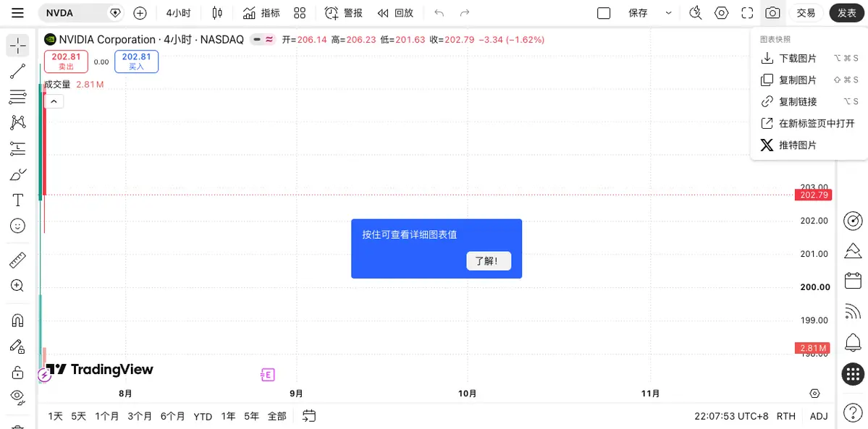This screenshot has height=429, width=868.
Task: Select 复制链接 menu item
Action: click(x=809, y=101)
